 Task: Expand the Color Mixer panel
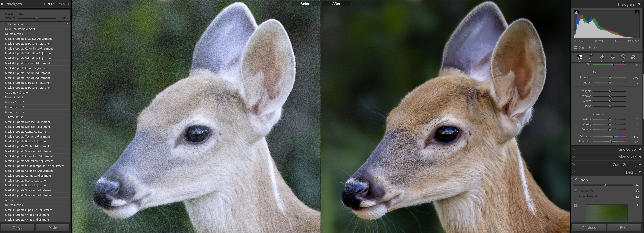640,157
